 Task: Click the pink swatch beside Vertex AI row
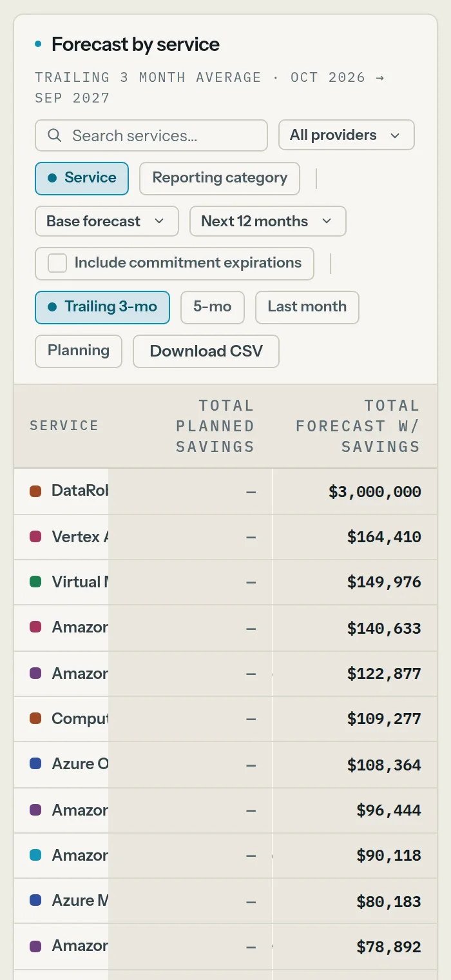35,536
